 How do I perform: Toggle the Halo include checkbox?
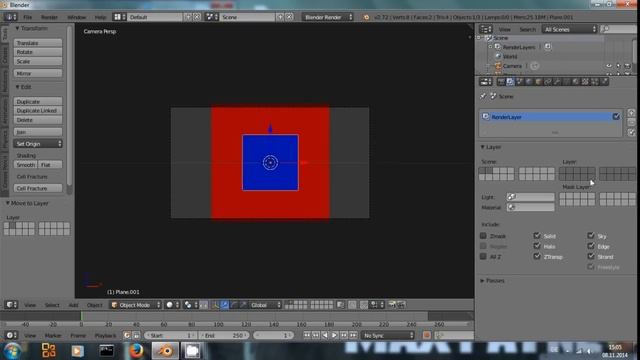537,246
